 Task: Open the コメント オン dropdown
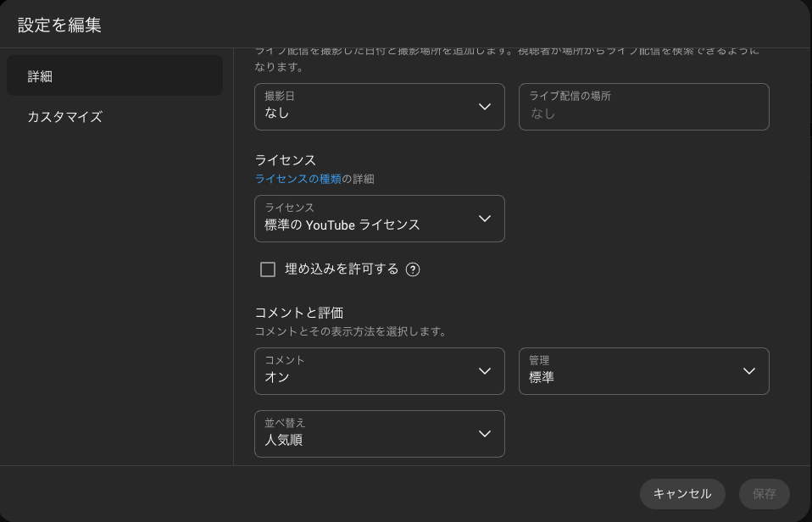(373, 371)
